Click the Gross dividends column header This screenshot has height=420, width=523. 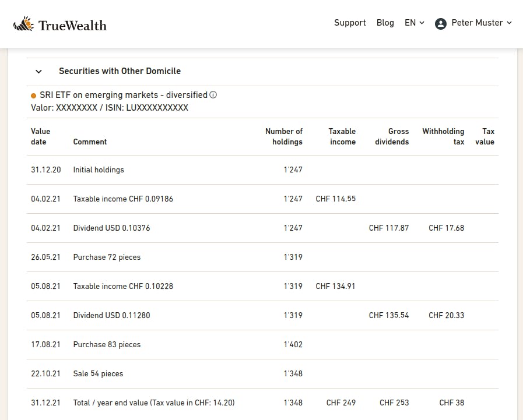[x=392, y=136]
